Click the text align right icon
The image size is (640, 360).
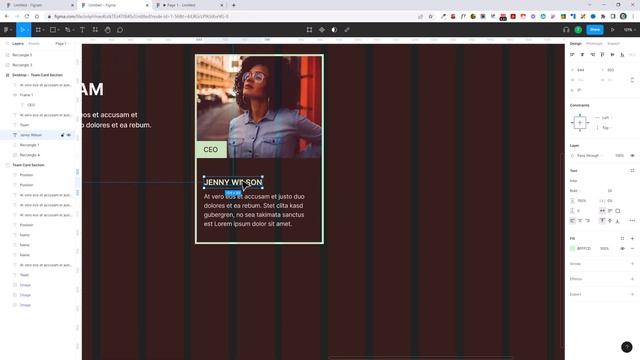(x=588, y=221)
